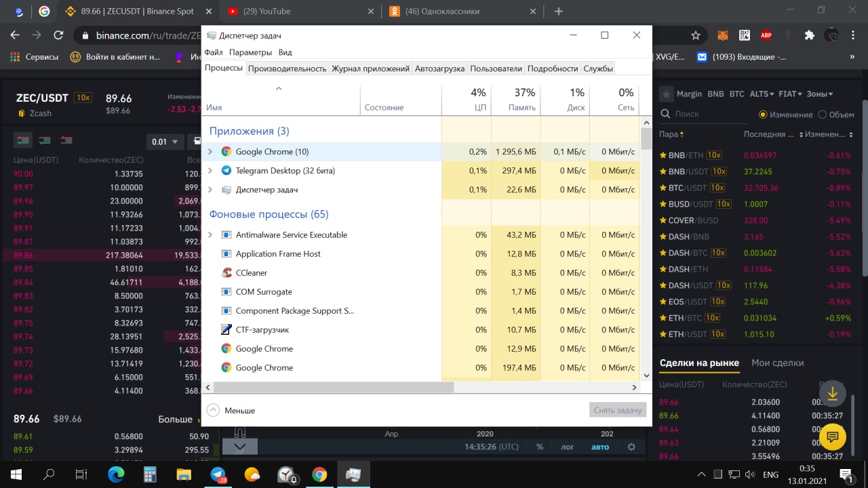Open the FIAT market dropdown

coord(790,94)
